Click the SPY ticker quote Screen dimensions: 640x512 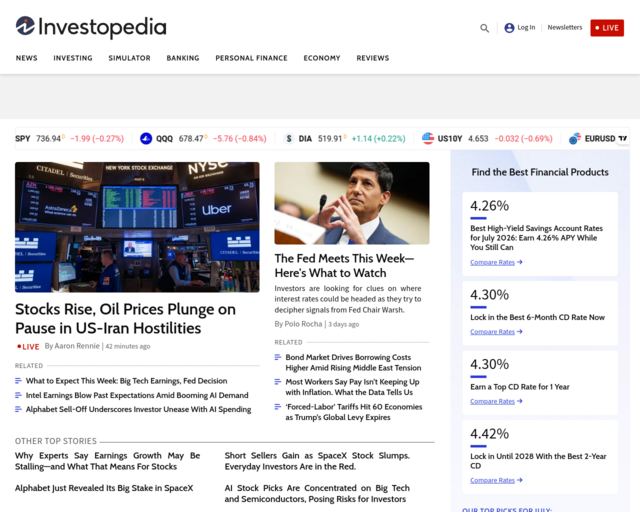tap(69, 139)
